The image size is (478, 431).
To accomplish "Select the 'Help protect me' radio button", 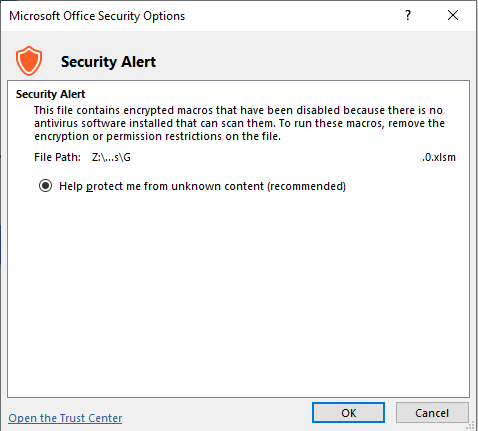I will click(x=45, y=186).
